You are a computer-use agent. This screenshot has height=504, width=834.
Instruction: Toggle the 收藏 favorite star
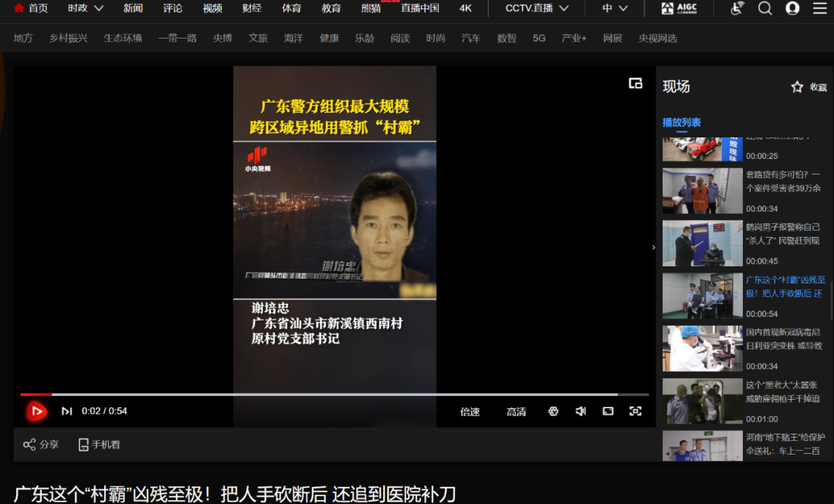click(797, 87)
